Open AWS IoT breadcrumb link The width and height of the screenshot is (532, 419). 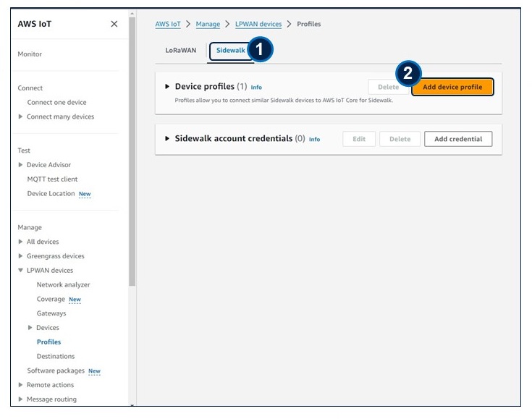[x=168, y=24]
